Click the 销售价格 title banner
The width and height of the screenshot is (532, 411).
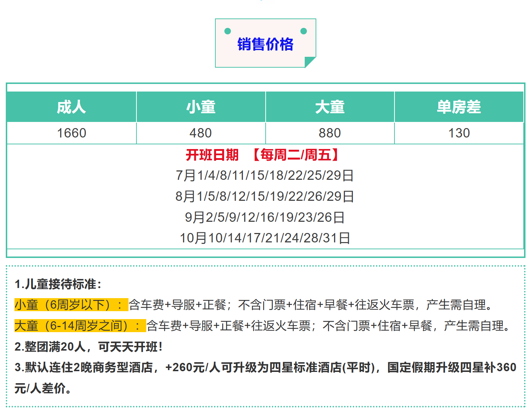tap(265, 43)
